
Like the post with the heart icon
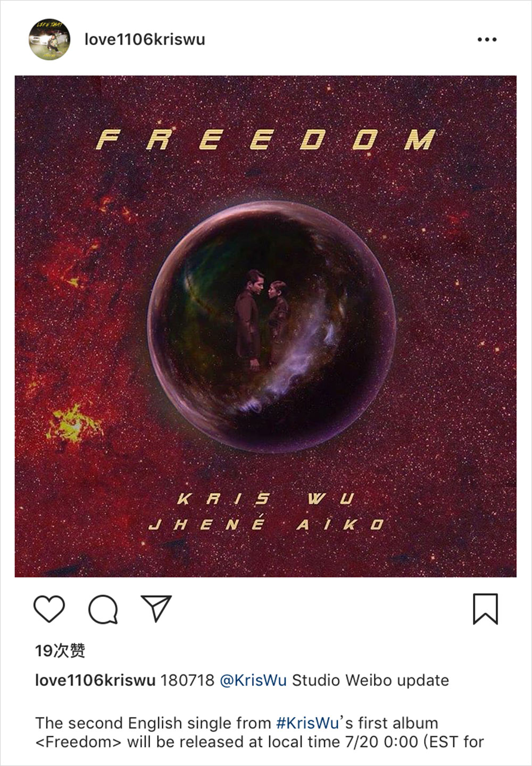(49, 609)
